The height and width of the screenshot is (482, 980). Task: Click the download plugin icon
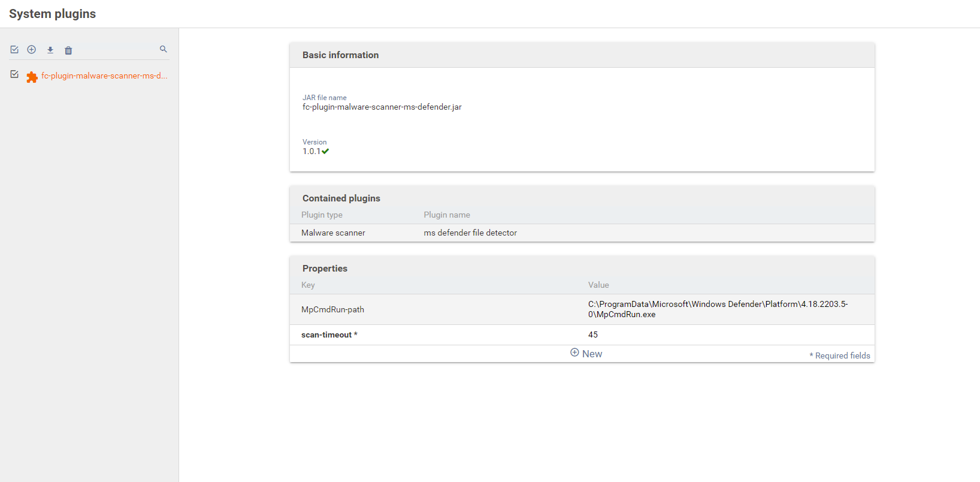[50, 50]
